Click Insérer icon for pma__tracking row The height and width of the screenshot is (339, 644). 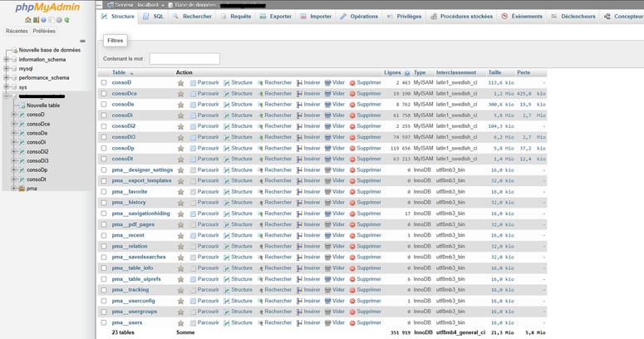click(299, 290)
